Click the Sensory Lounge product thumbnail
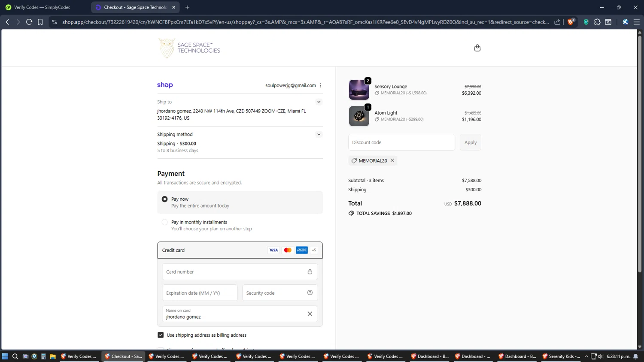644x362 pixels. (359, 90)
